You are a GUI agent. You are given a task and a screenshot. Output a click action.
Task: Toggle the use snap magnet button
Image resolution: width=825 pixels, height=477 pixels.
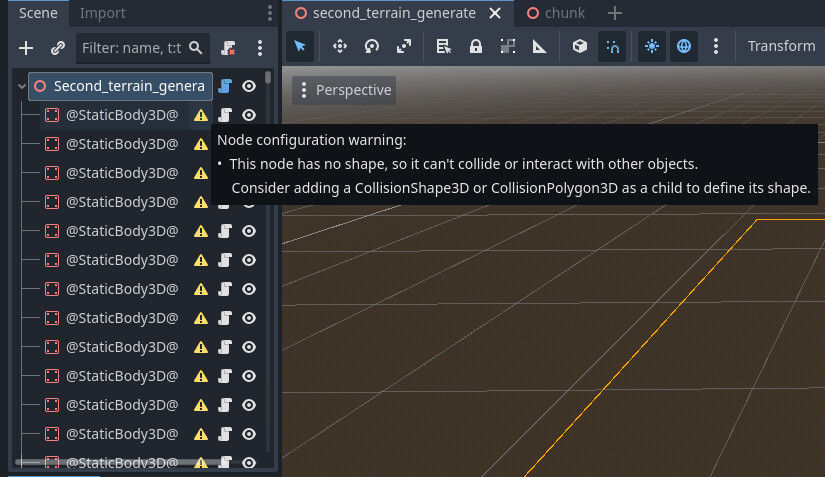tap(612, 46)
